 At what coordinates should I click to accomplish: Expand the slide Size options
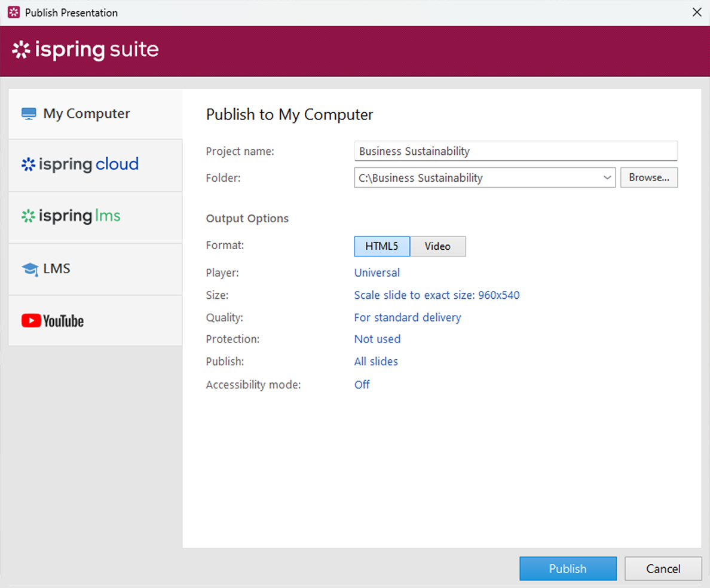pyautogui.click(x=437, y=295)
